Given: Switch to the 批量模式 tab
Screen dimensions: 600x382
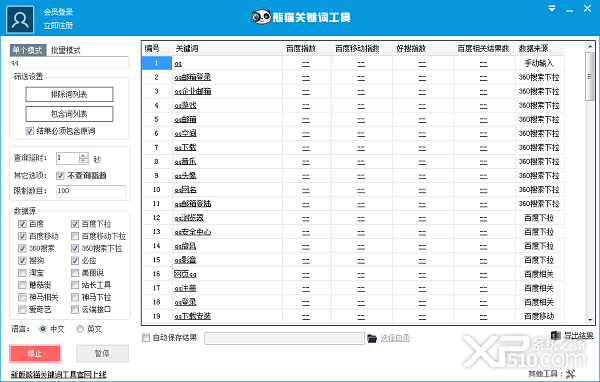Looking at the screenshot, I should click(x=65, y=50).
